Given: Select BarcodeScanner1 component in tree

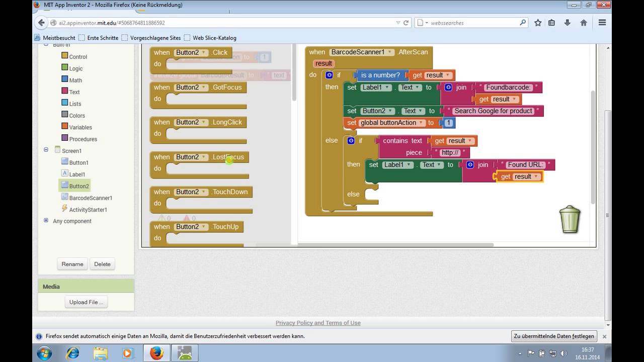Looking at the screenshot, I should pos(87,198).
